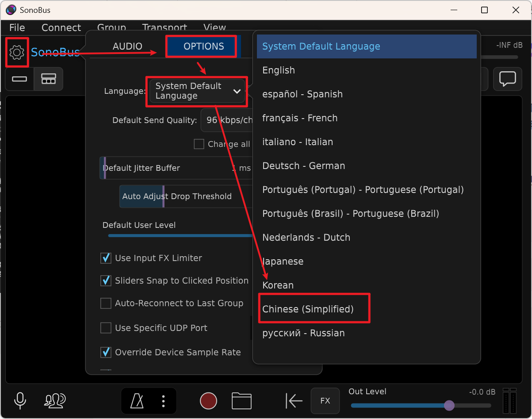Viewport: 532px width, 419px height.
Task: Switch to the compact single-row view icon
Action: click(19, 79)
